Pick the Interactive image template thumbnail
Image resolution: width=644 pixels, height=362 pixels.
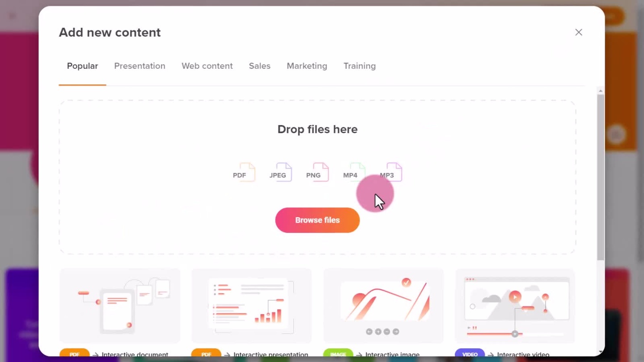(383, 306)
